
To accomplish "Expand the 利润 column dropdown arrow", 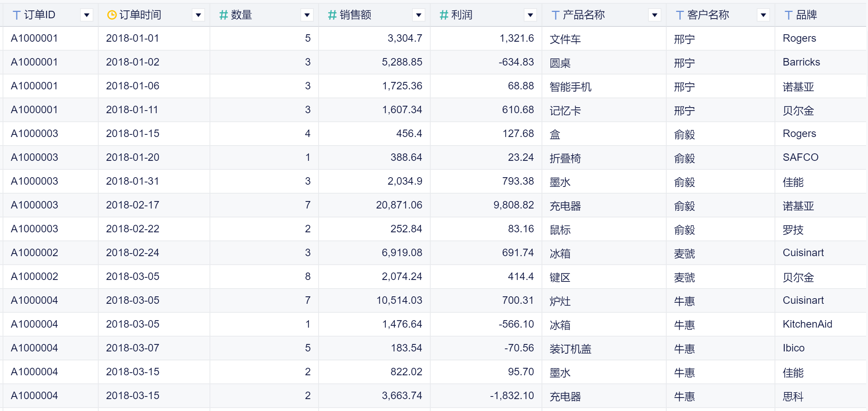I will pos(530,15).
